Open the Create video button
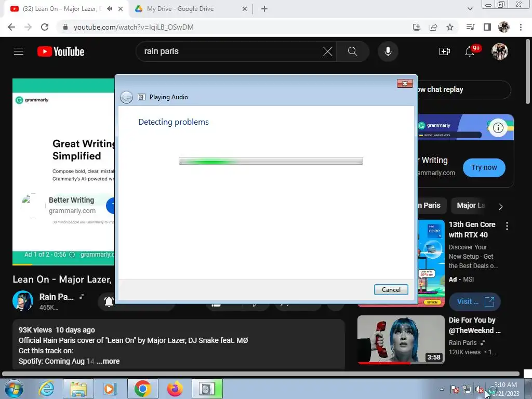This screenshot has width=532, height=399. 445,51
